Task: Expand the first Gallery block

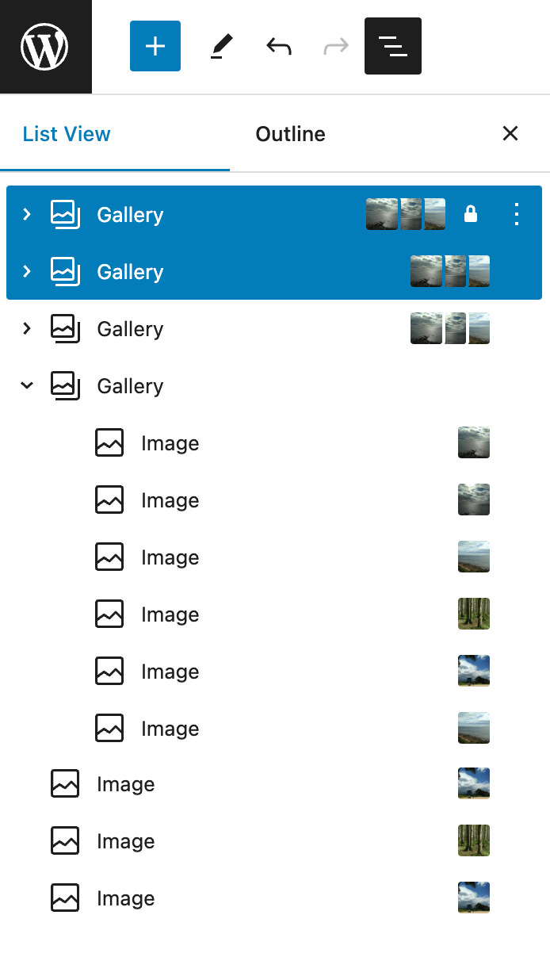Action: (x=27, y=214)
